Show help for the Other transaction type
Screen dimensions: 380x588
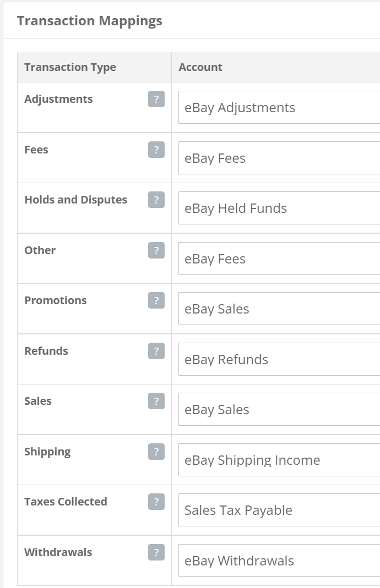pos(156,250)
